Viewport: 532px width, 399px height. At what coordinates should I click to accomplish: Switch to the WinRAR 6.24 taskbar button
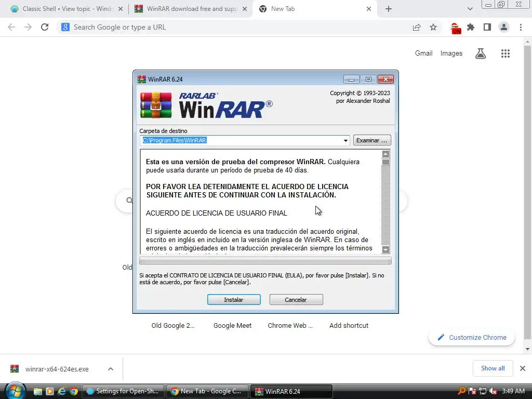[291, 391]
